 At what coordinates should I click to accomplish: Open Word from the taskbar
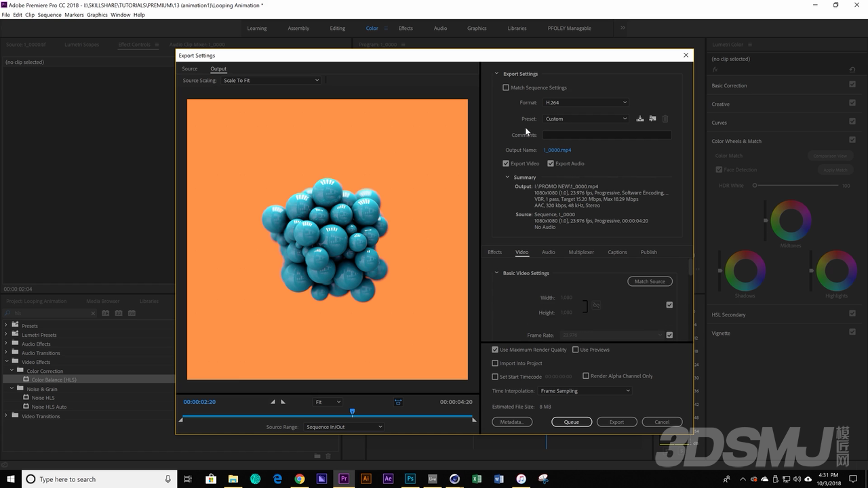[x=499, y=479]
